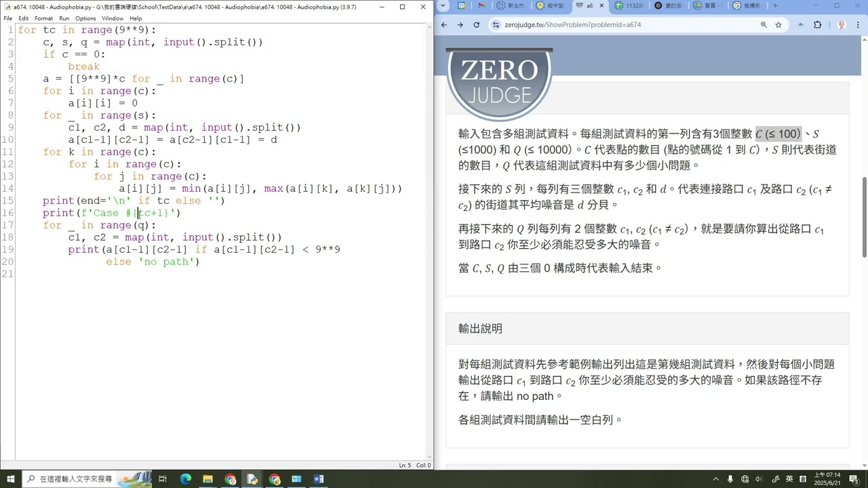This screenshot has height=488, width=868.
Task: Show hidden system tray icons
Action: pos(716,479)
